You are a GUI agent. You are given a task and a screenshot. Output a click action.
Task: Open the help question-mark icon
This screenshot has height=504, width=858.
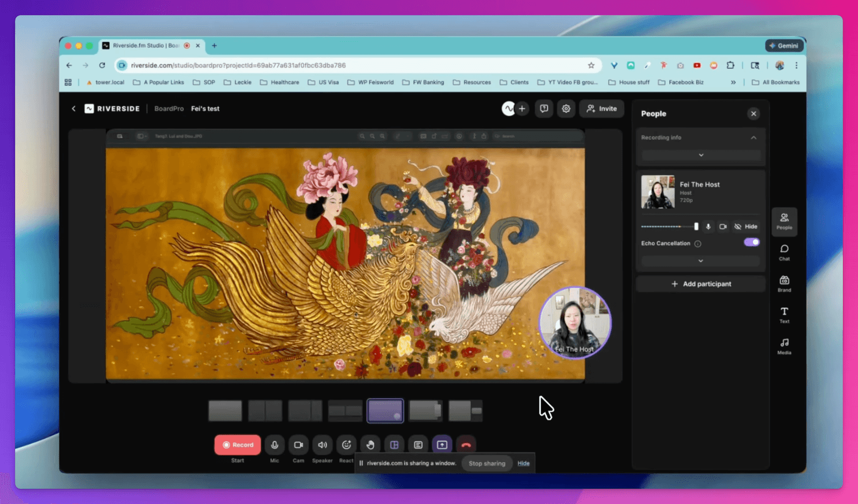544,108
